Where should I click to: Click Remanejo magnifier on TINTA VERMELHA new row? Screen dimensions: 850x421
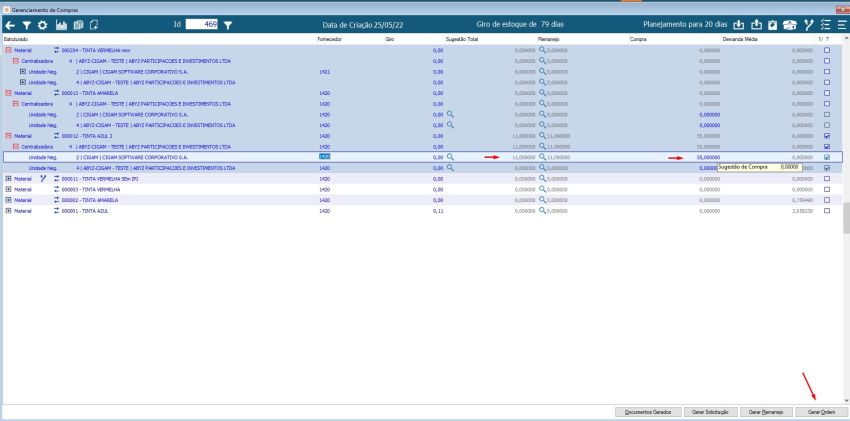pos(542,50)
